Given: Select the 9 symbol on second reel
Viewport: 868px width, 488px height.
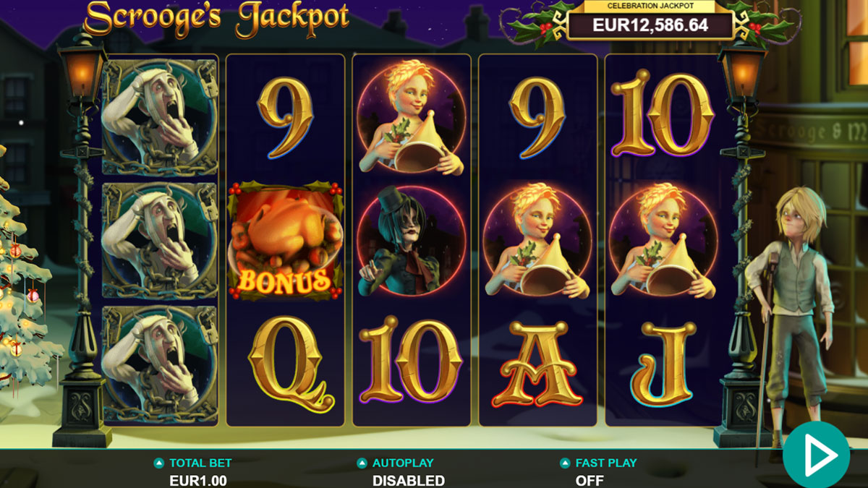Looking at the screenshot, I should (x=285, y=117).
